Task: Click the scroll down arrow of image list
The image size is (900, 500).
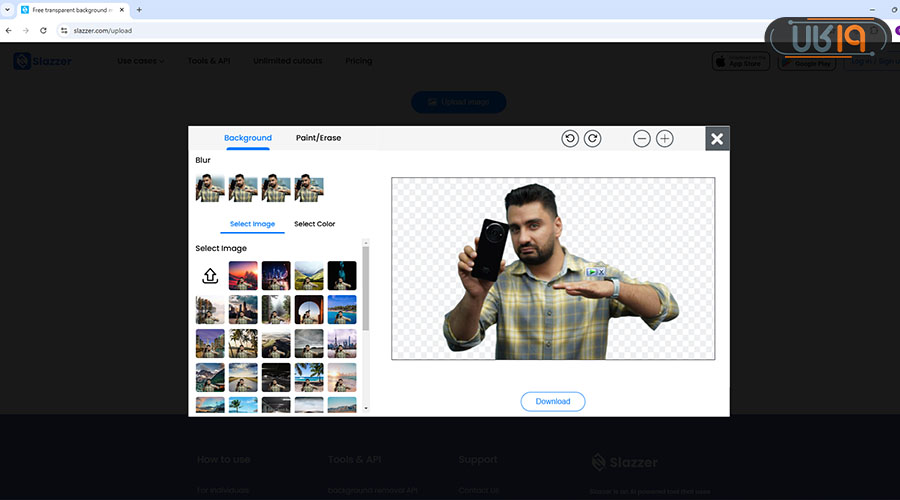Action: click(365, 408)
